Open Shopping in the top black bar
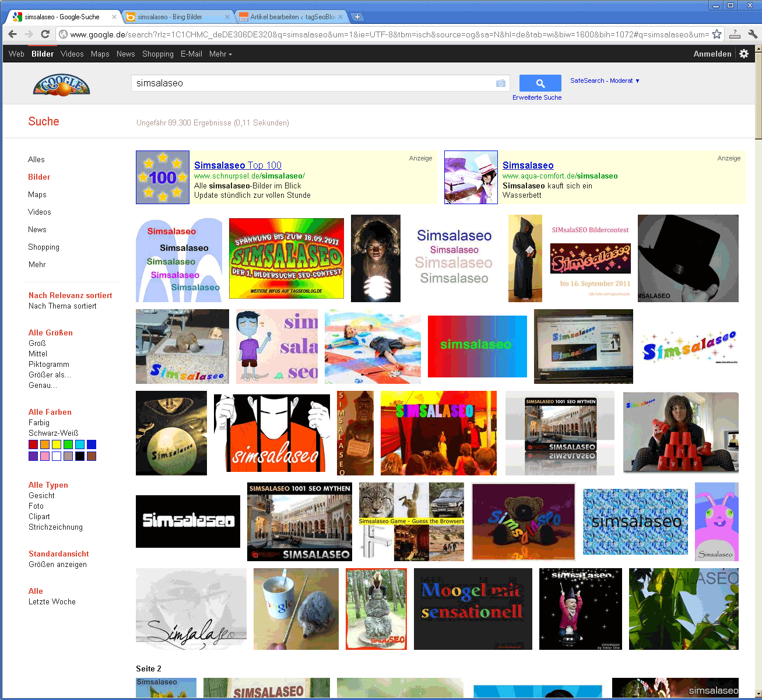Image resolution: width=762 pixels, height=700 pixels. pos(158,54)
